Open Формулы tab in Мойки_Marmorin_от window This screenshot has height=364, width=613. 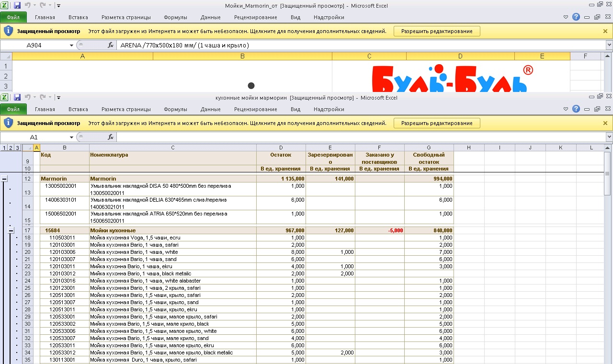point(175,17)
